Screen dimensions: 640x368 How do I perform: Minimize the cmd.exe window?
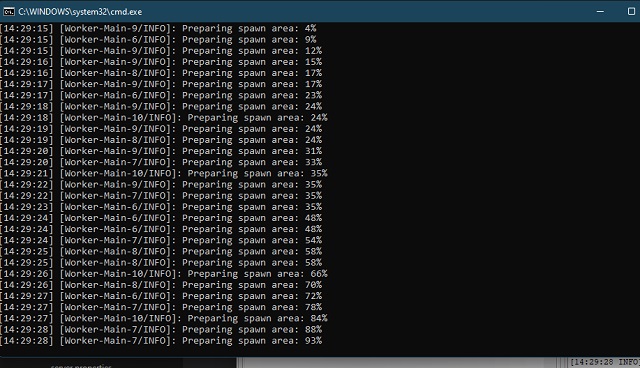(600, 11)
